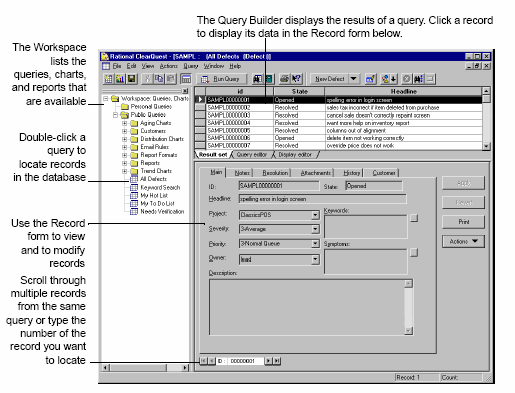The width and height of the screenshot is (515, 393).
Task: Click the context help arrow-question icon
Action: coord(296,79)
